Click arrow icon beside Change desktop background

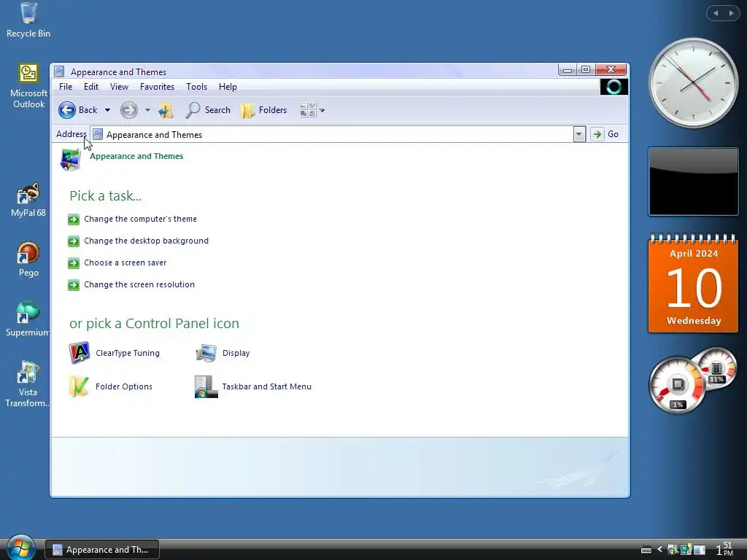[x=74, y=241]
